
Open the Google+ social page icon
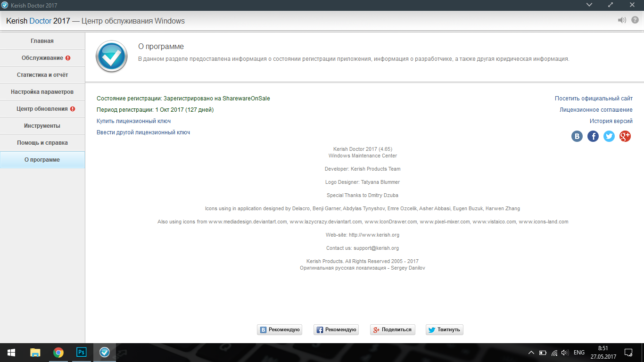(x=625, y=136)
